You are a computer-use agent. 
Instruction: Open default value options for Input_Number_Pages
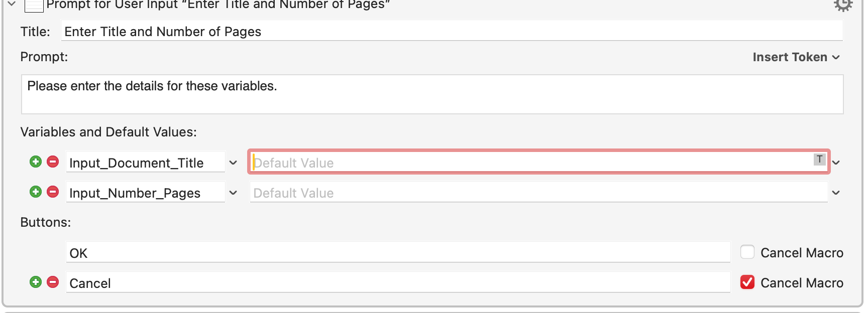tap(836, 193)
